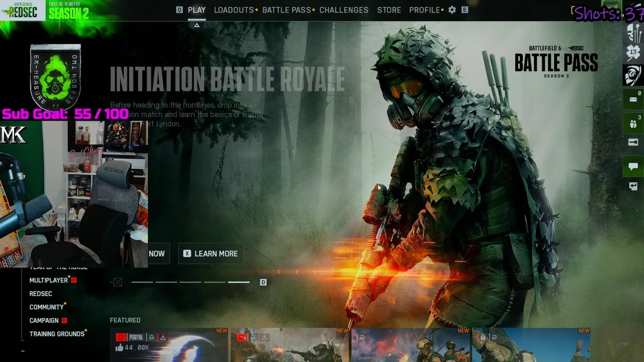Select COMMUNITY in the left menu
This screenshot has width=644, height=362.
[x=46, y=307]
